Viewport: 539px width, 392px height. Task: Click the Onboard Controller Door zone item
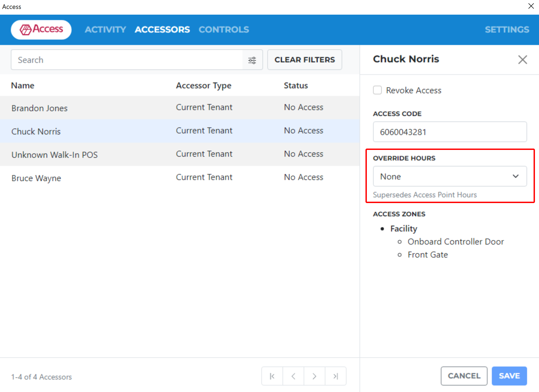click(x=456, y=242)
